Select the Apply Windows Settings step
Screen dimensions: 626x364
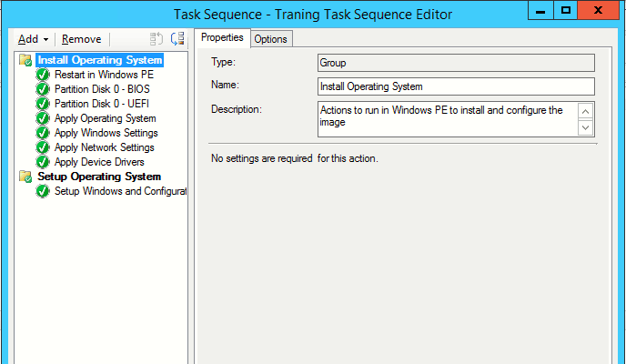point(106,133)
